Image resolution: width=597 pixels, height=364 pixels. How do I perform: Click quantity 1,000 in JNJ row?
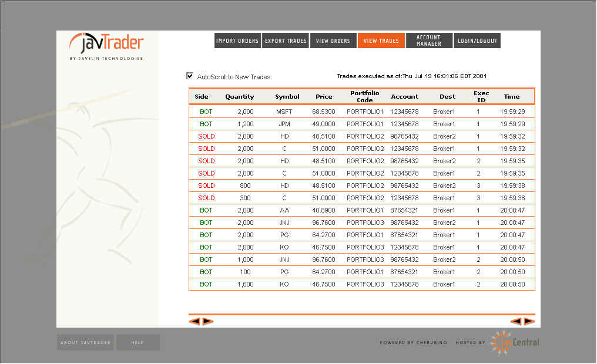click(245, 259)
